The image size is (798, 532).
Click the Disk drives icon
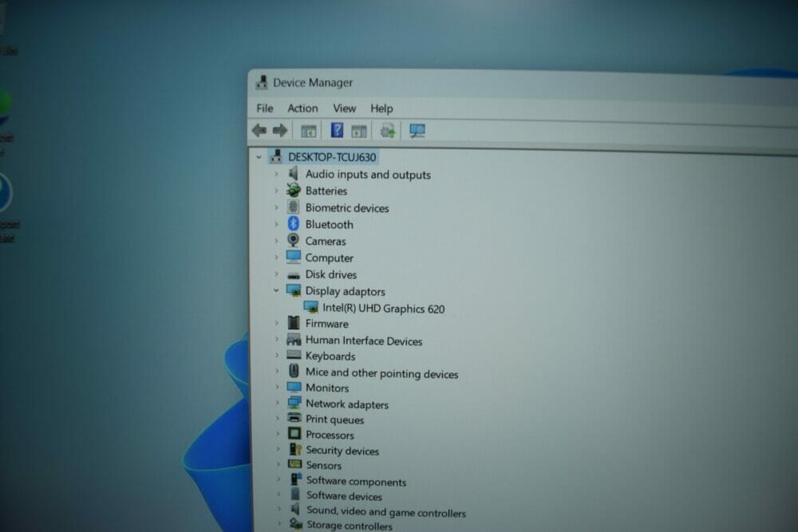point(293,274)
